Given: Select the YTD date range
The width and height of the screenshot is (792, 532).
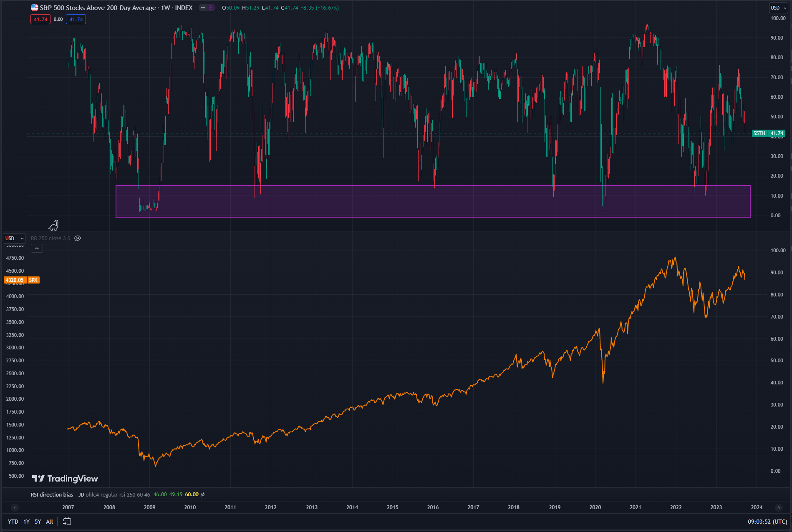Looking at the screenshot, I should [13, 522].
